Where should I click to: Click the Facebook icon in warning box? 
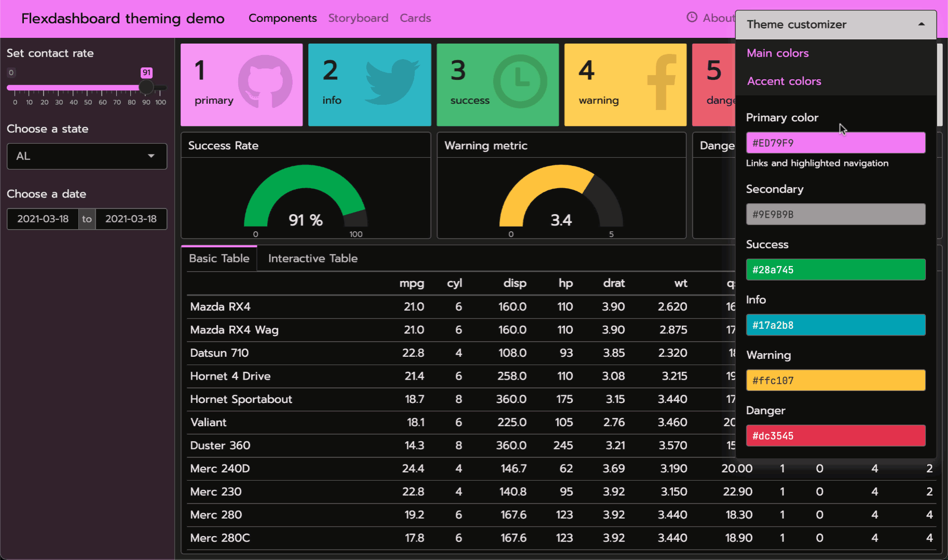pos(662,82)
